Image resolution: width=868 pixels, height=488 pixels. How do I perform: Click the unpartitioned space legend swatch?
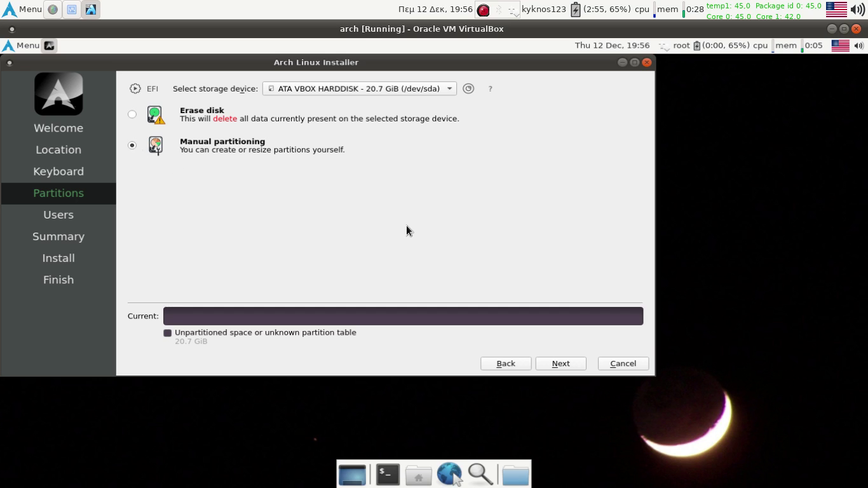pyautogui.click(x=168, y=333)
